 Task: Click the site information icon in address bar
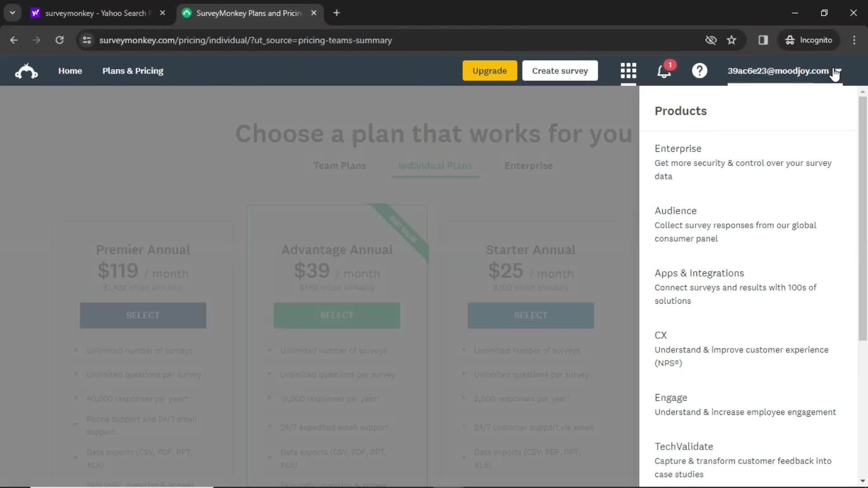point(87,40)
